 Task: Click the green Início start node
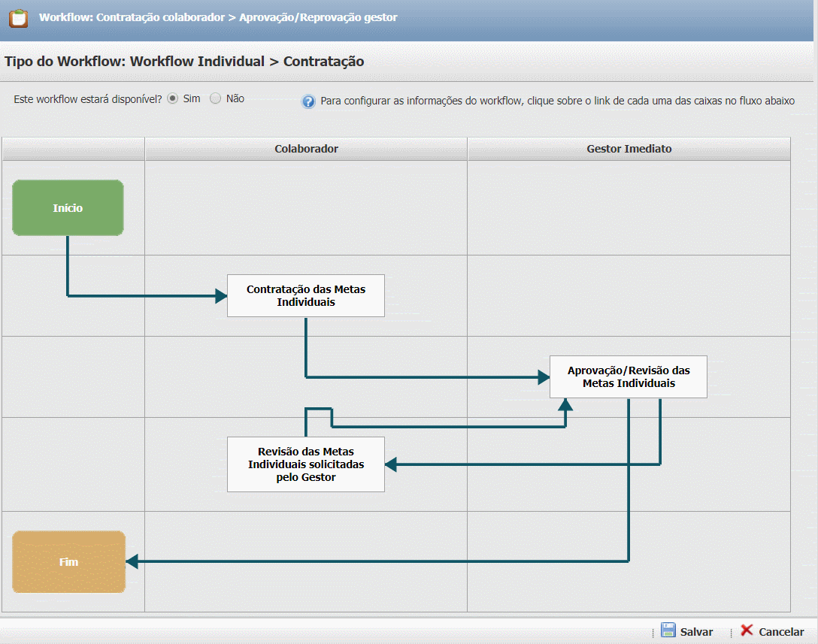[x=68, y=208]
